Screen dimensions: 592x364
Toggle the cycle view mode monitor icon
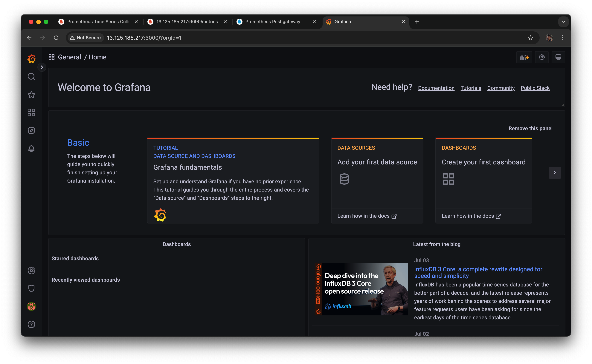[x=558, y=57]
